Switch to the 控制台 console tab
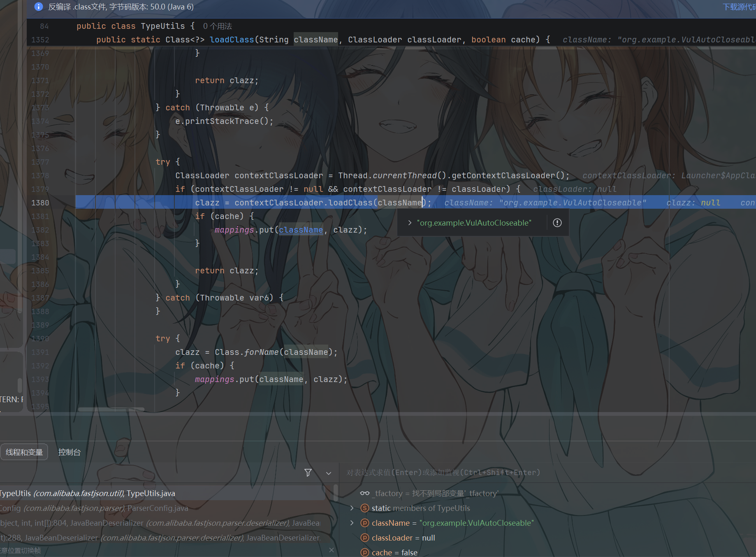This screenshot has height=557, width=756. (70, 452)
